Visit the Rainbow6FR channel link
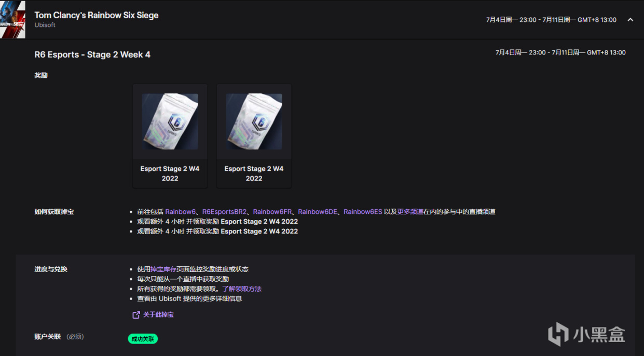 pyautogui.click(x=272, y=212)
